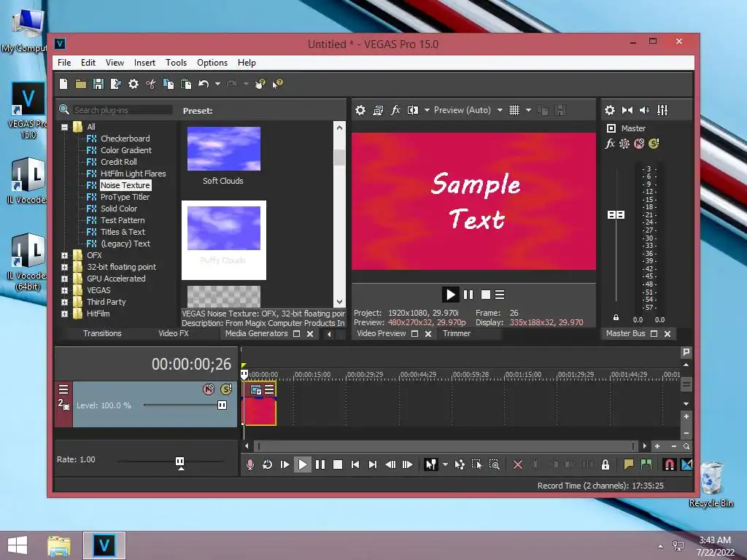Open overlays grid dropdown arrow
The width and height of the screenshot is (747, 560).
(528, 111)
